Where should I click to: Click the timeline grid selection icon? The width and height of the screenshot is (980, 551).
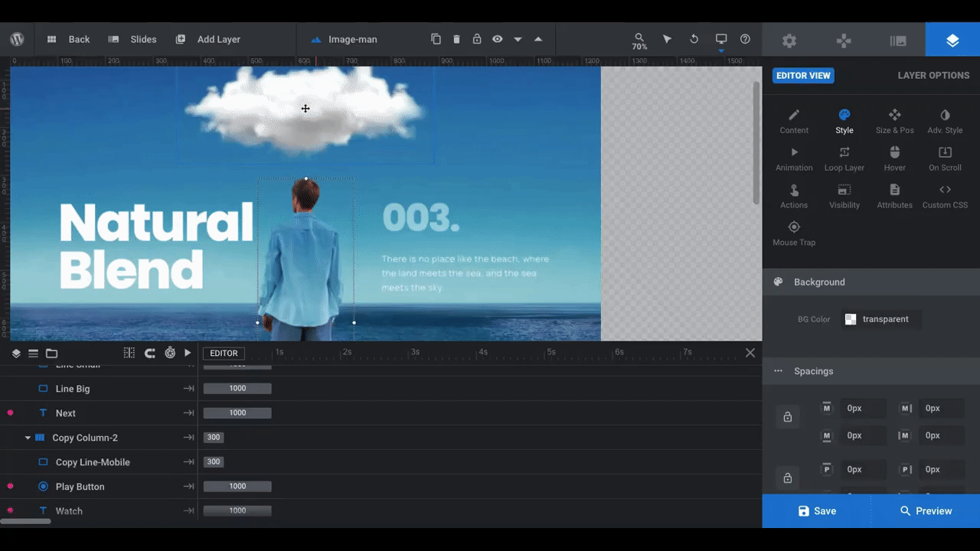point(129,353)
